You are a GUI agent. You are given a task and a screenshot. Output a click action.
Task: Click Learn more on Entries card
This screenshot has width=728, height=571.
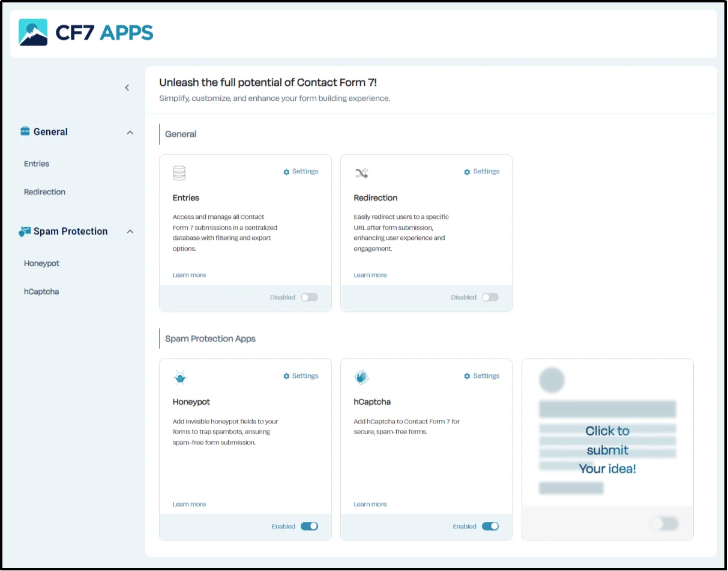189,275
